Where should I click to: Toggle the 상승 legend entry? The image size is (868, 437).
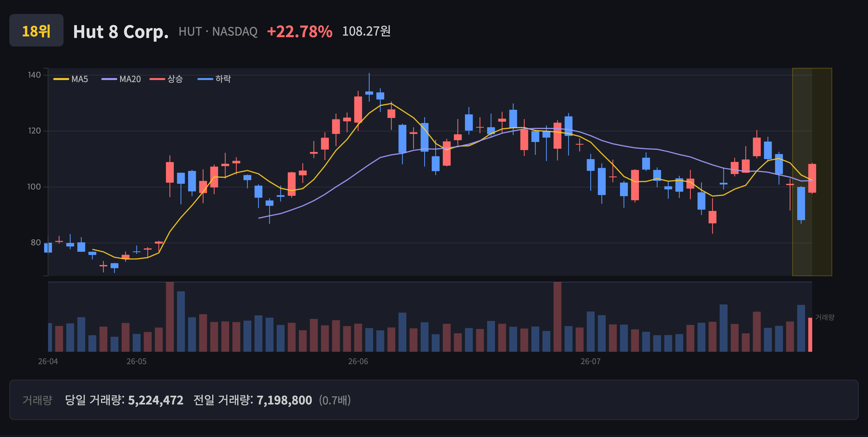(166, 79)
